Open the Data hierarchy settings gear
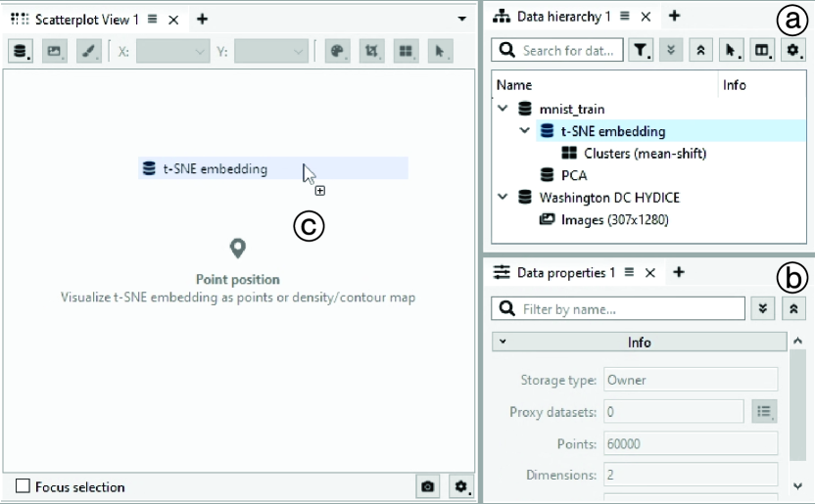This screenshot has width=815, height=504. pos(792,50)
